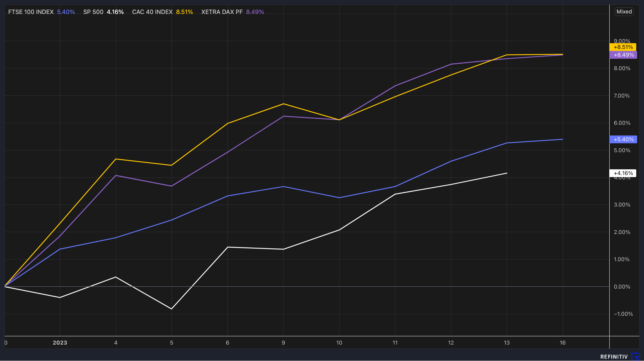Viewport: 644px width, 361px height.
Task: Open the Mixed scale dropdown
Action: 624,12
